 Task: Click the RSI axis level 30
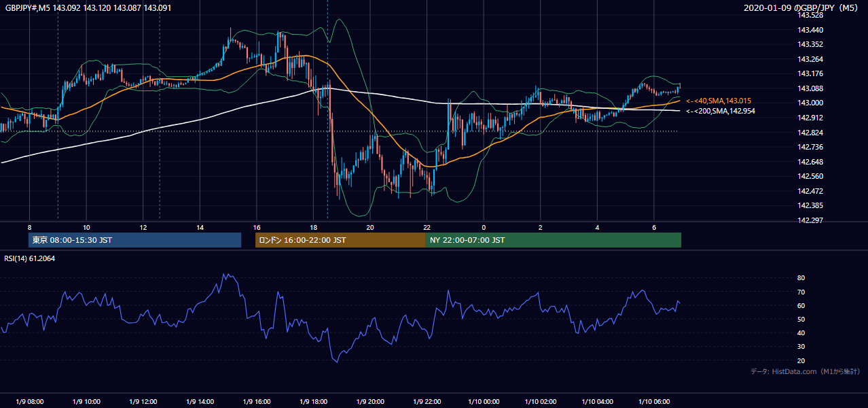click(801, 347)
